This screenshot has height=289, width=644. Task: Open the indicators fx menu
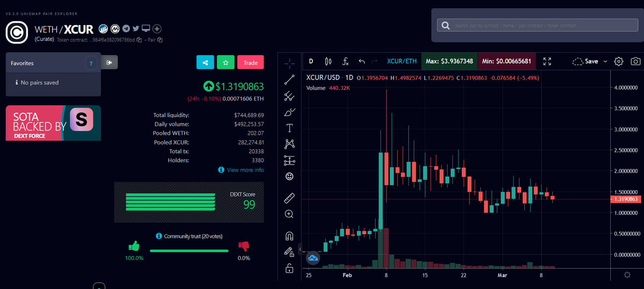pos(346,61)
